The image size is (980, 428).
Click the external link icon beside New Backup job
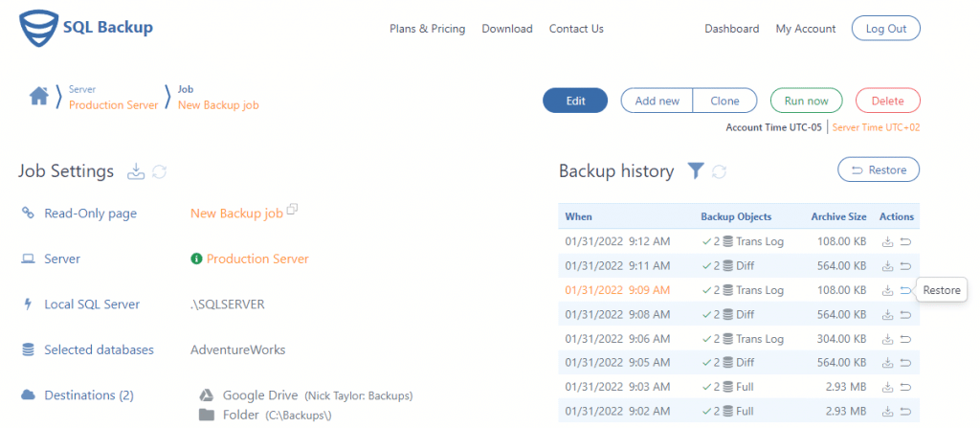pyautogui.click(x=293, y=210)
